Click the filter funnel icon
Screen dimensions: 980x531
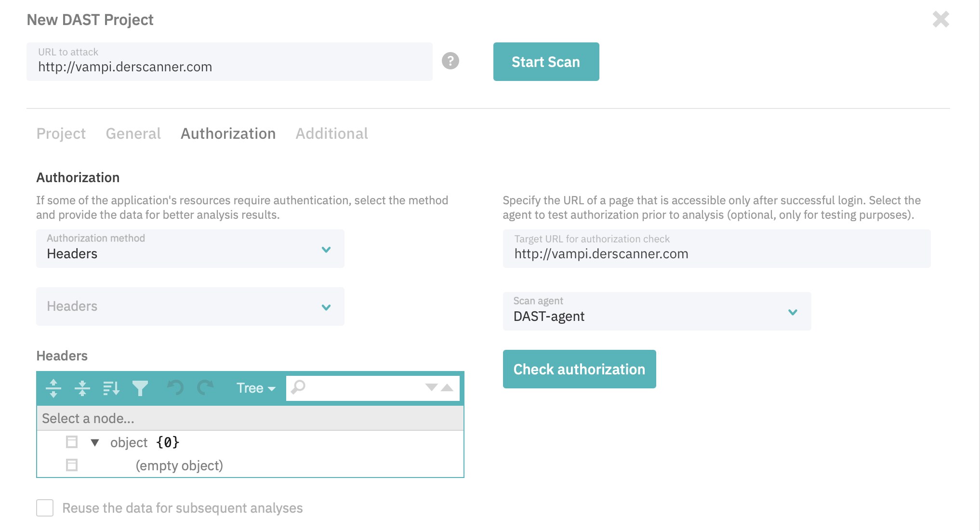click(x=140, y=388)
